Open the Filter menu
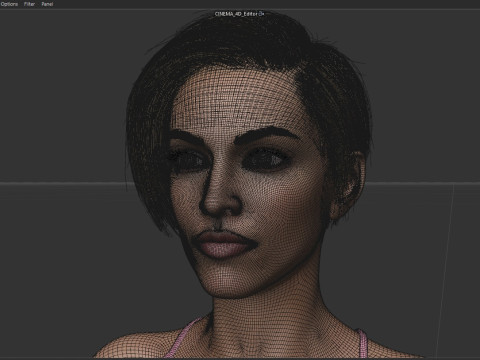480x360 pixels. (29, 4)
